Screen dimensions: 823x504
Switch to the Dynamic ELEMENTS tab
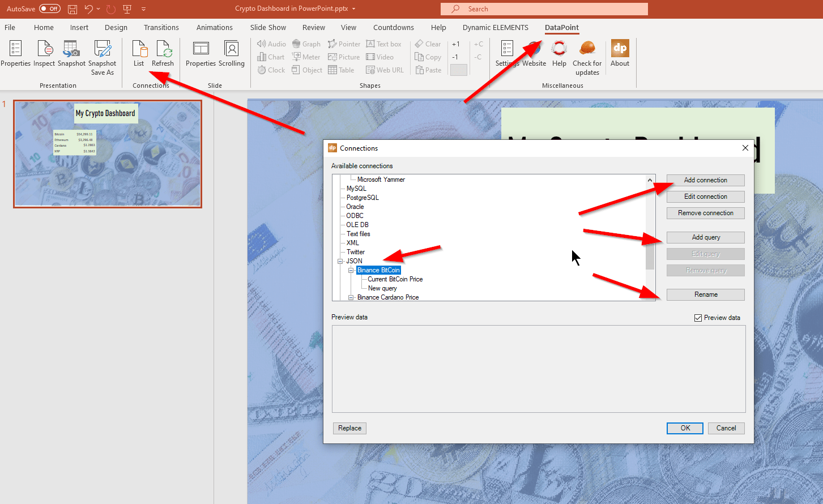pyautogui.click(x=495, y=27)
